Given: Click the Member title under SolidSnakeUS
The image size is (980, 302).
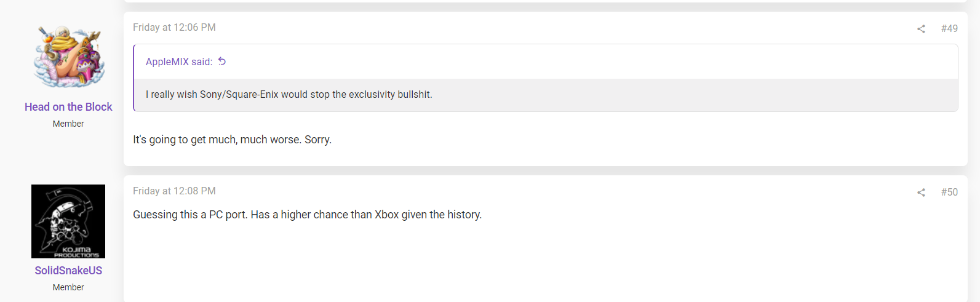Looking at the screenshot, I should click(x=68, y=287).
